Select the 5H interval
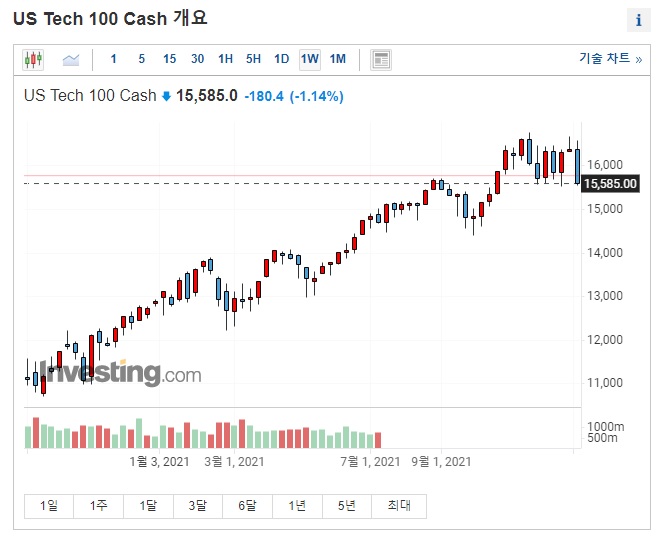This screenshot has width=664, height=541. point(253,59)
